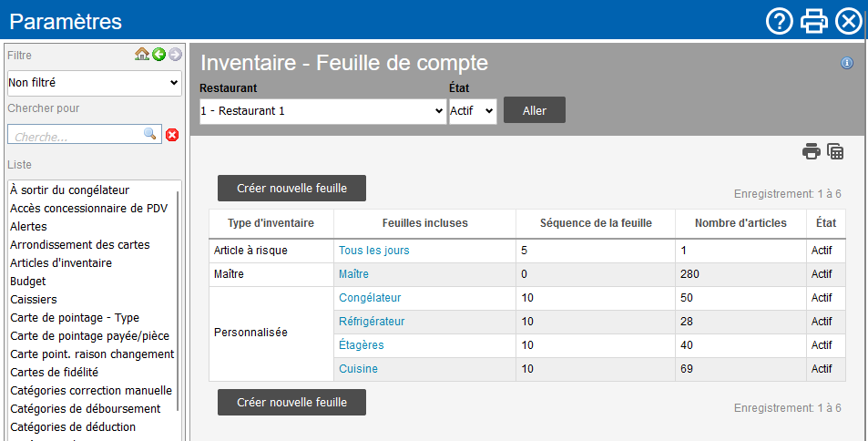The image size is (868, 441).
Task: Open the État Actif dropdown
Action: [x=473, y=111]
